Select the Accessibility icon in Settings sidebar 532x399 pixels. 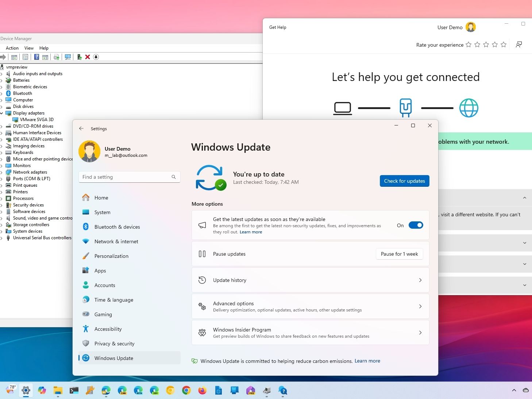point(86,329)
